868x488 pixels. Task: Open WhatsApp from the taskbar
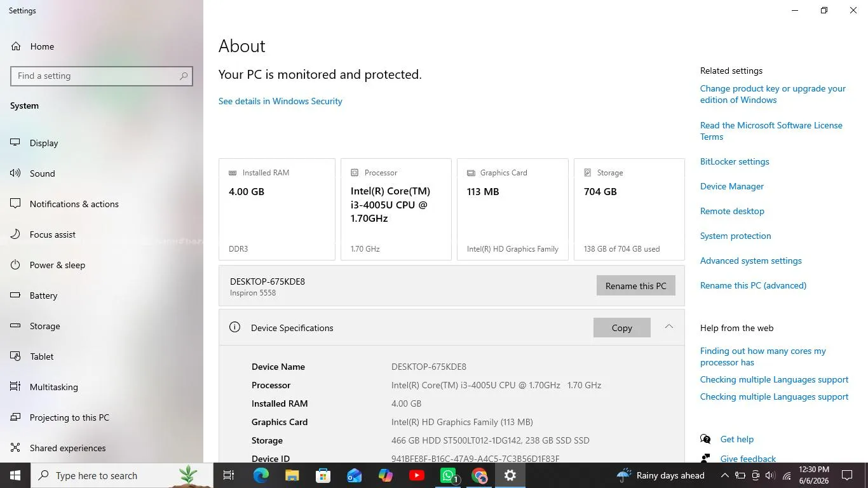tap(449, 475)
